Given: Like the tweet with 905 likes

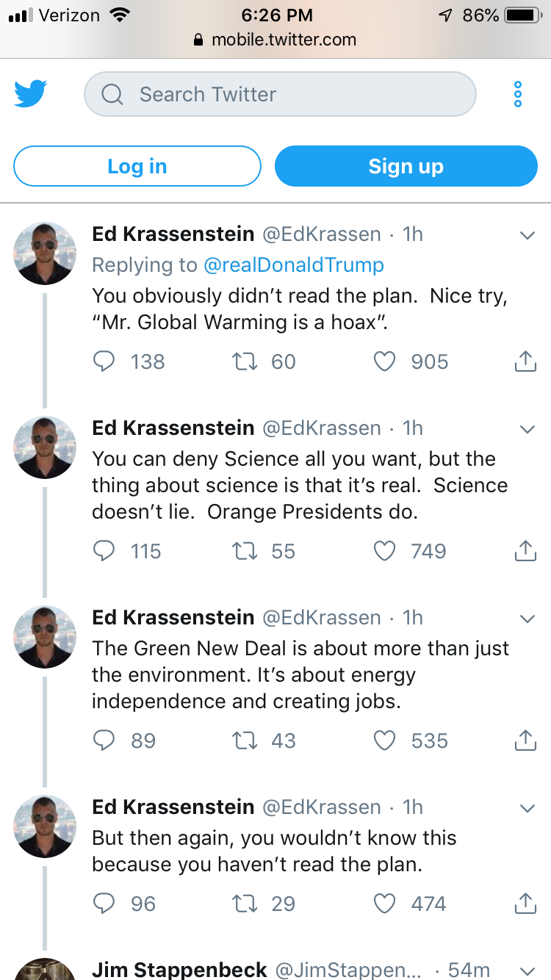Looking at the screenshot, I should tap(385, 361).
